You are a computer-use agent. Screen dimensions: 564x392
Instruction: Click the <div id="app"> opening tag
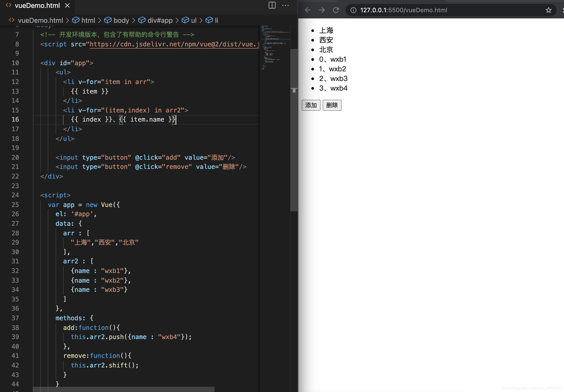[67, 63]
